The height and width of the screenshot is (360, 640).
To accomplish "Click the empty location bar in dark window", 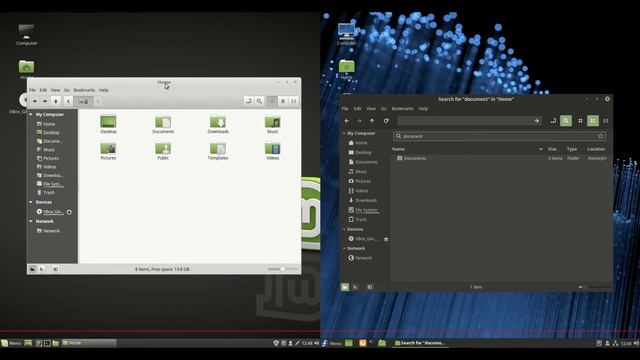I will 469,121.
